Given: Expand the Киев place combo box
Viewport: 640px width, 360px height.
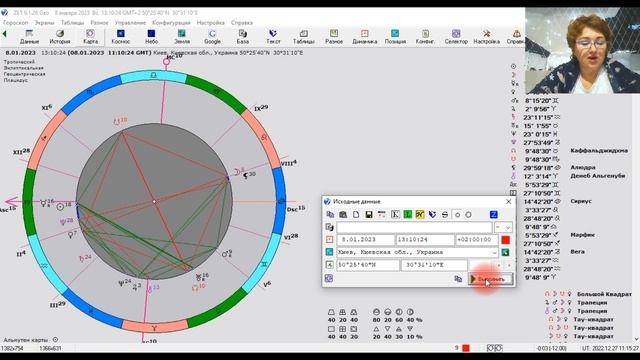Looking at the screenshot, I should click(x=494, y=252).
